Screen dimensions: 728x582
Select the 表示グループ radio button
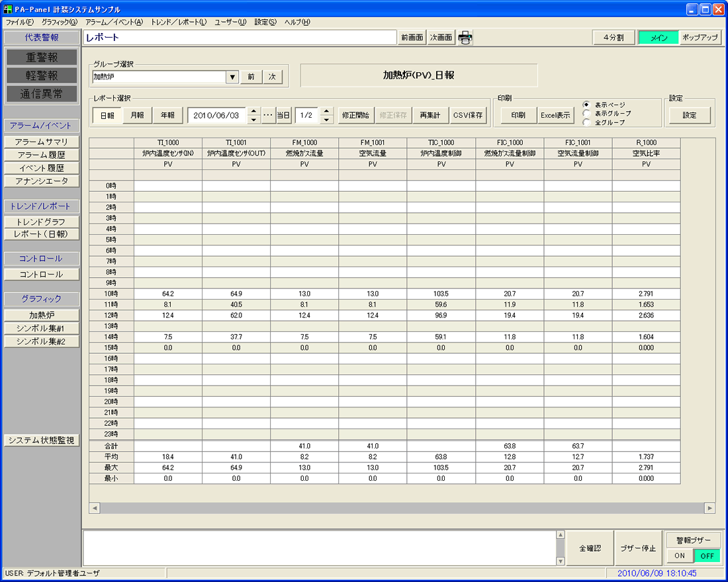(586, 114)
